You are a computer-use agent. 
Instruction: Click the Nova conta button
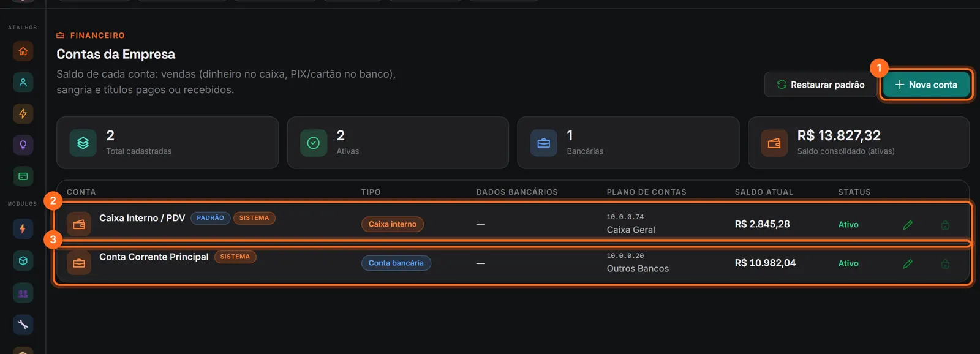pos(926,85)
